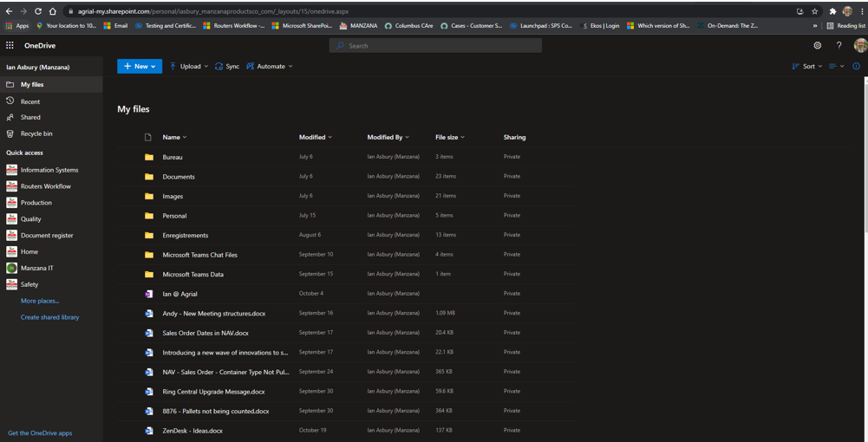Click the Help question mark icon

[x=839, y=46]
